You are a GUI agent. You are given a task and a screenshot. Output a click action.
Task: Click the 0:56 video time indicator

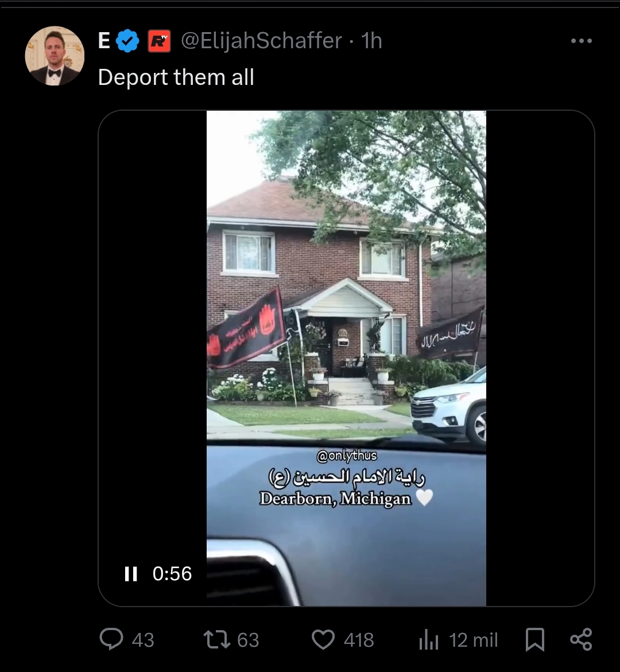(172, 573)
